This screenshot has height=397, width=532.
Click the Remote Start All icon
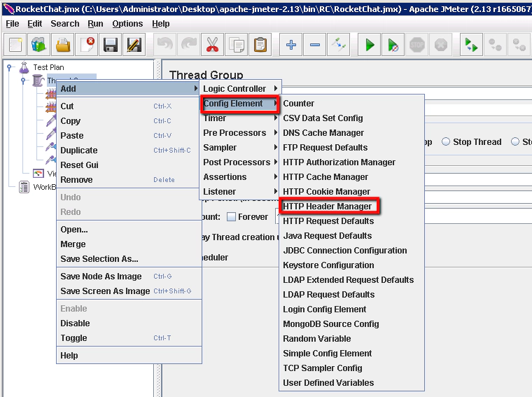pos(471,45)
